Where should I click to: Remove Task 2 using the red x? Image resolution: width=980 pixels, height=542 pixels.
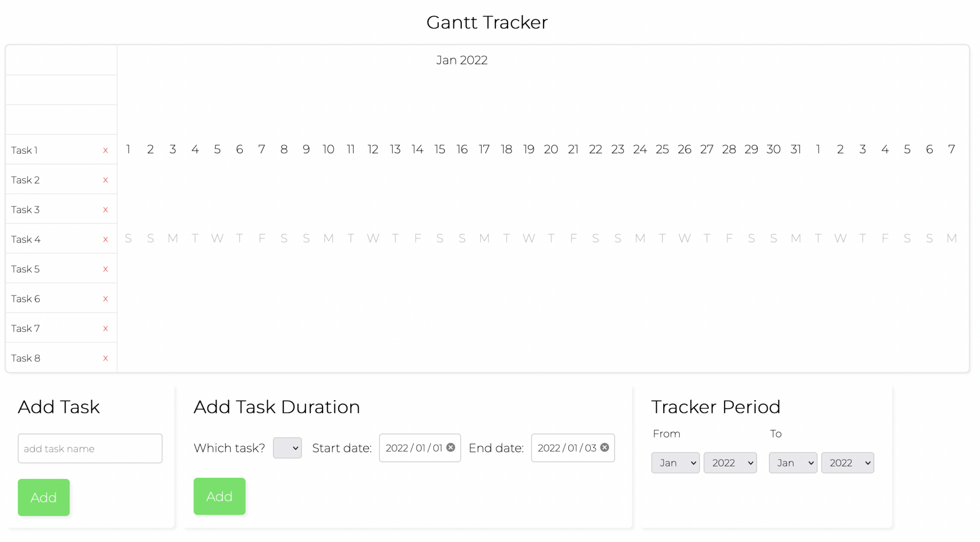(106, 180)
